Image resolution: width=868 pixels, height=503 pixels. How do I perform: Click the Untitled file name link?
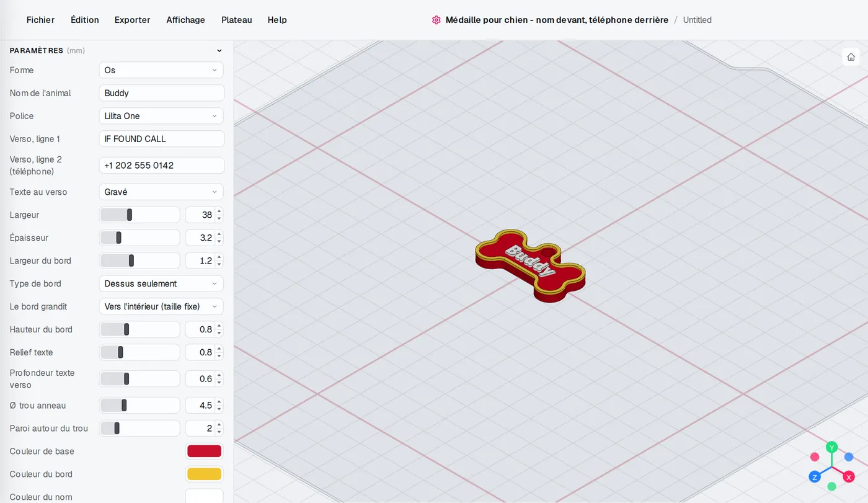tap(697, 20)
